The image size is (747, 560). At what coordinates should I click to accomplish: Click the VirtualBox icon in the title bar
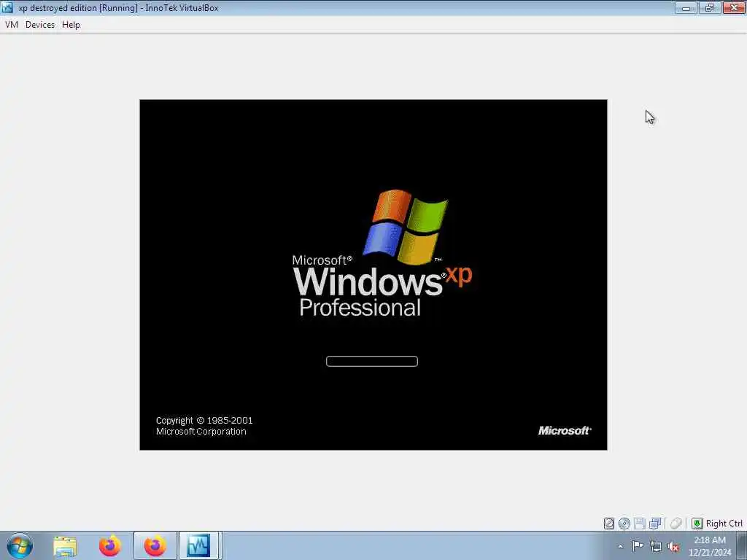coord(7,7)
